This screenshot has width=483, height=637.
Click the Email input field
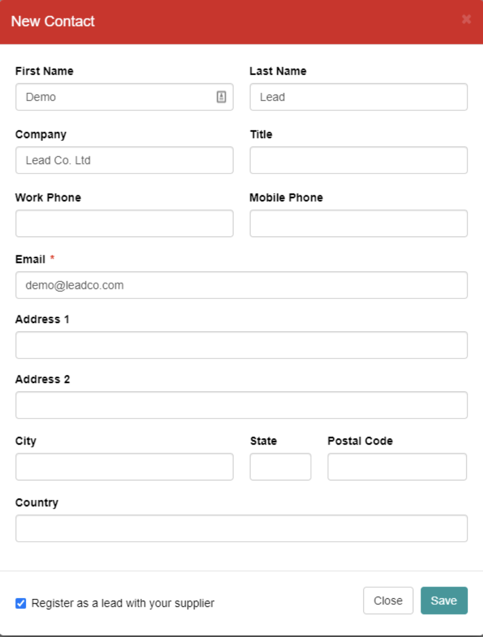[x=241, y=285]
